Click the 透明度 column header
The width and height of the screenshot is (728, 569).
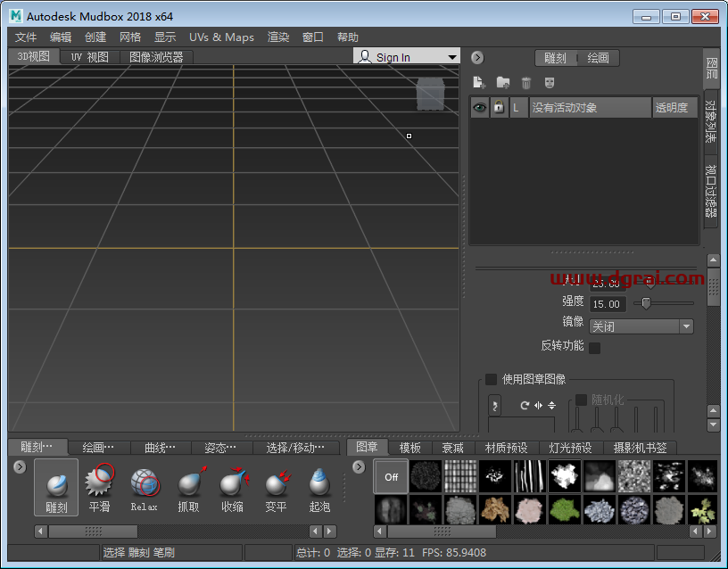[x=674, y=108]
